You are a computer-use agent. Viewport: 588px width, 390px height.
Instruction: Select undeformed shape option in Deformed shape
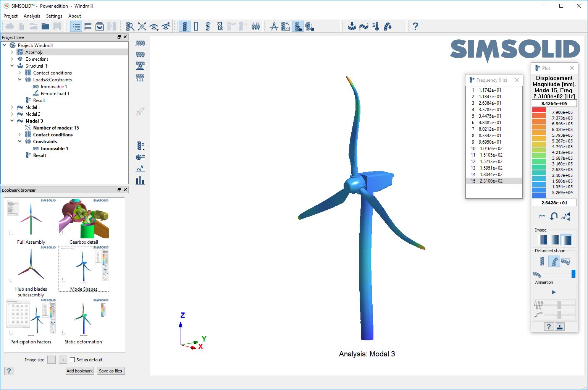tap(542, 261)
